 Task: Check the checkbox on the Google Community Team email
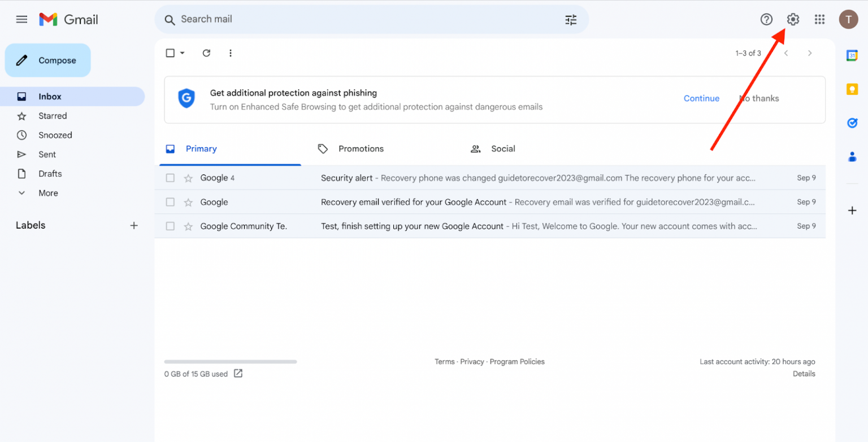[x=170, y=226]
